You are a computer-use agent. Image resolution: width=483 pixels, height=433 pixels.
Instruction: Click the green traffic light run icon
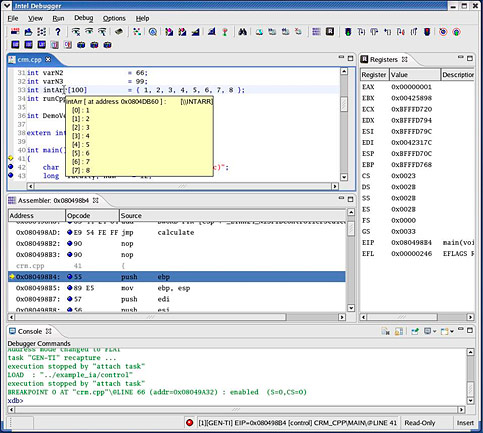[x=348, y=32]
